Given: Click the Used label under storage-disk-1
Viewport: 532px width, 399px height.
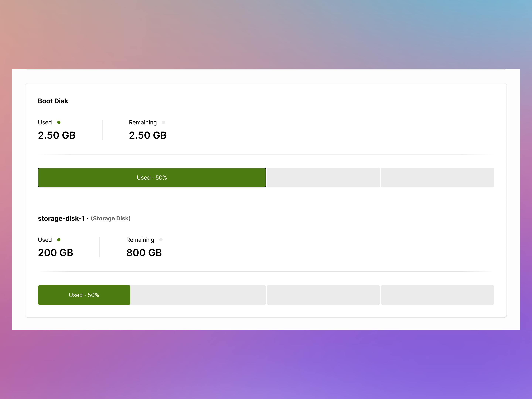Looking at the screenshot, I should (x=45, y=240).
